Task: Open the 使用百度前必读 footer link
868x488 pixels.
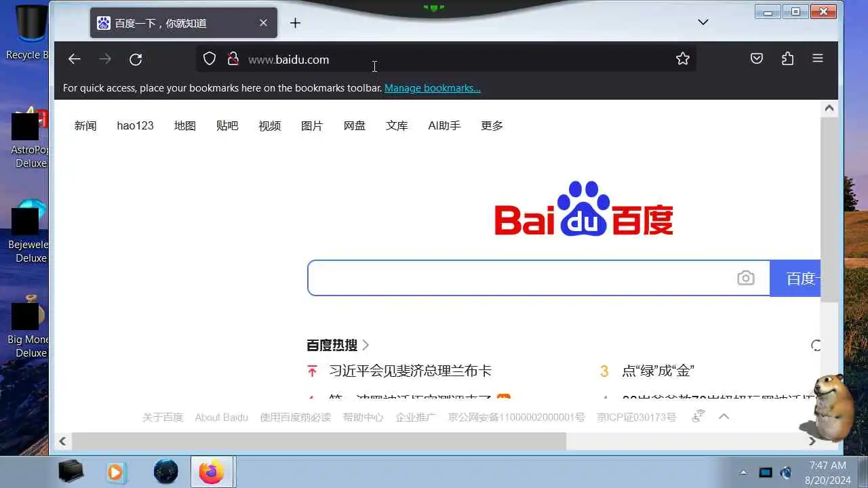Action: 296,417
